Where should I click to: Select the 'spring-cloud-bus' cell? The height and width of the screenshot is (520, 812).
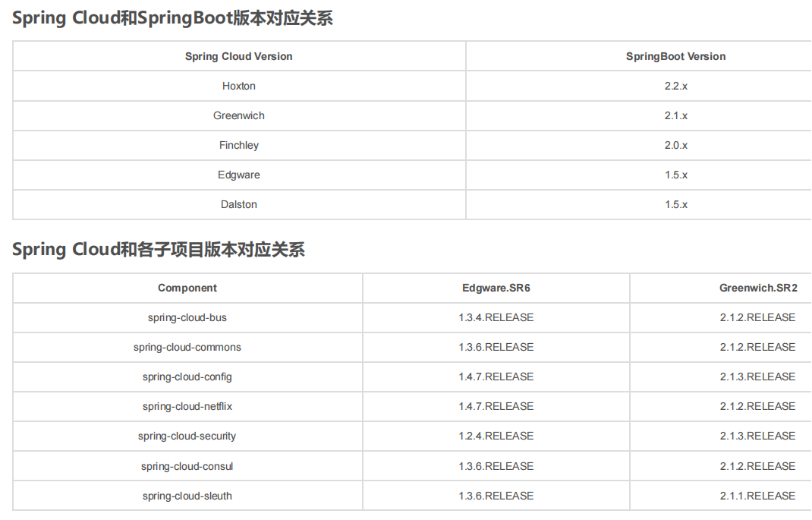point(187,317)
